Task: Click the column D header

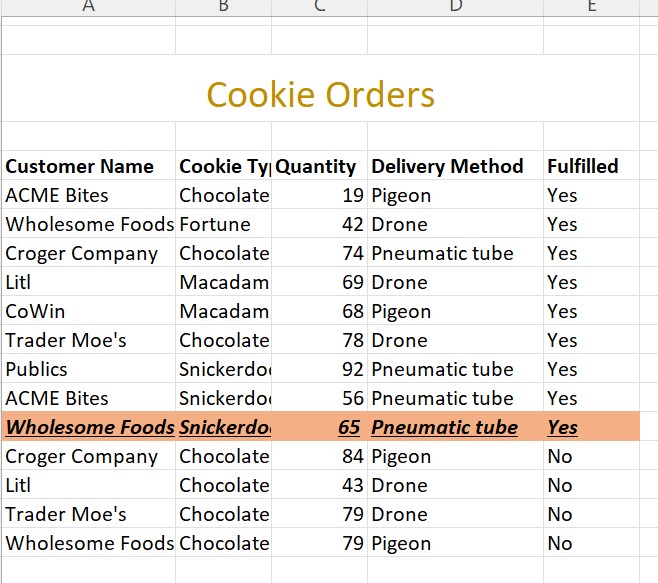Action: point(455,7)
